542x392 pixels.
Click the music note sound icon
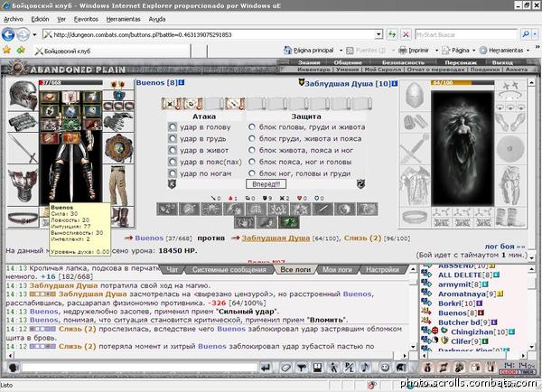coord(366,368)
